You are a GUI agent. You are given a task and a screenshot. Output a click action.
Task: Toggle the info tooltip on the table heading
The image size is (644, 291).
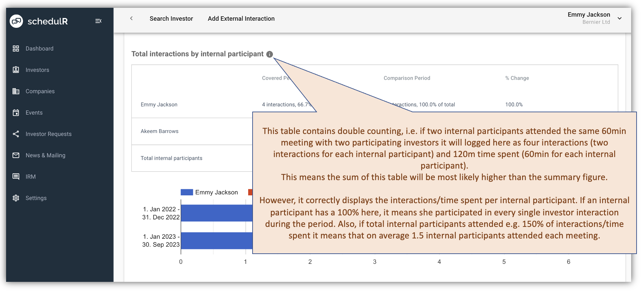(x=270, y=54)
